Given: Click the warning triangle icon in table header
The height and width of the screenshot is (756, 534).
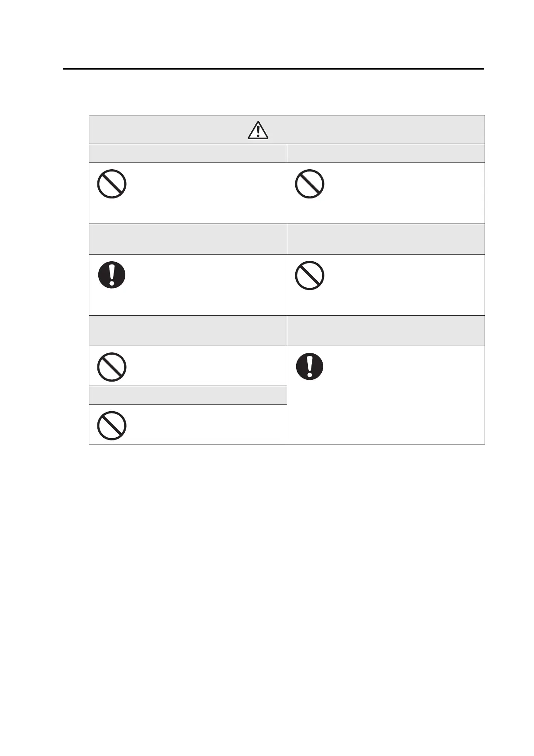Looking at the screenshot, I should coord(258,130).
